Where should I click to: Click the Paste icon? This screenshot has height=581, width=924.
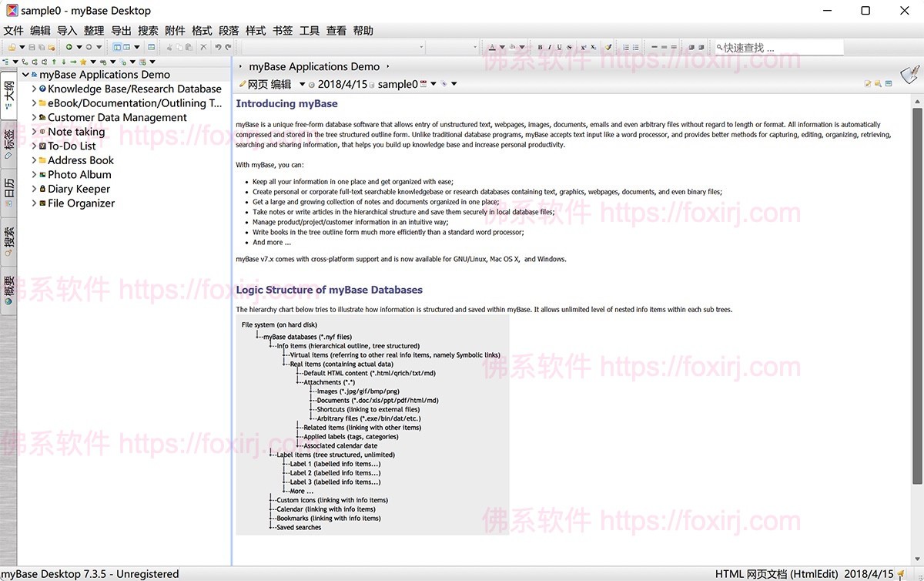189,47
